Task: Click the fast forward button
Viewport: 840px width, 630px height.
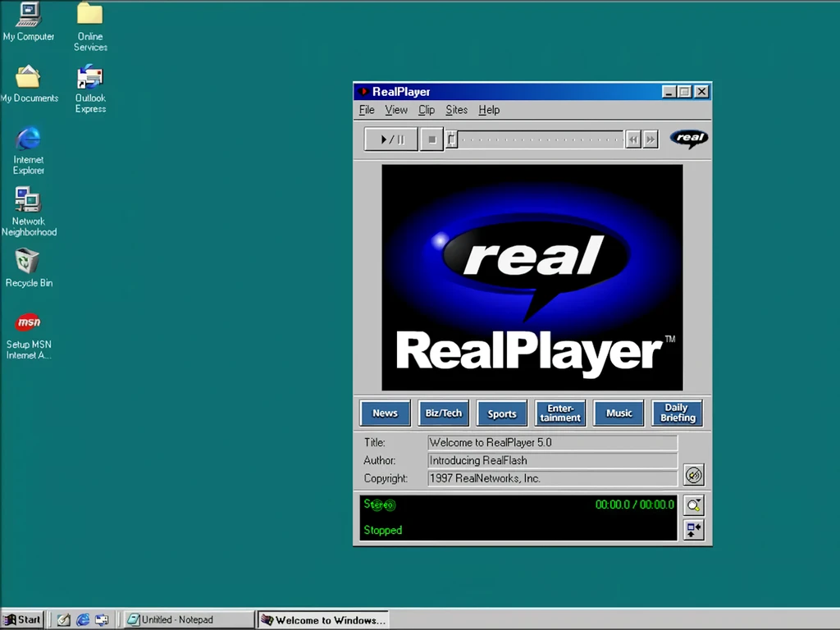Action: (651, 139)
